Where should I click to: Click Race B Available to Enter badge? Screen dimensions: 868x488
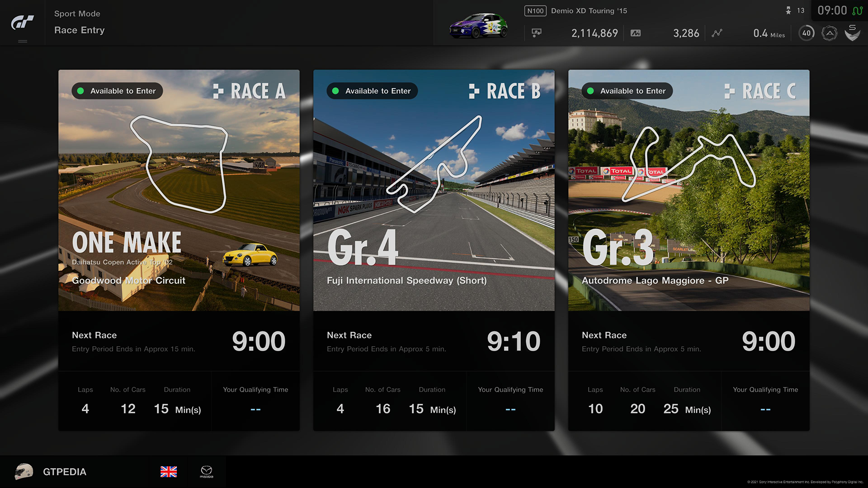click(372, 91)
